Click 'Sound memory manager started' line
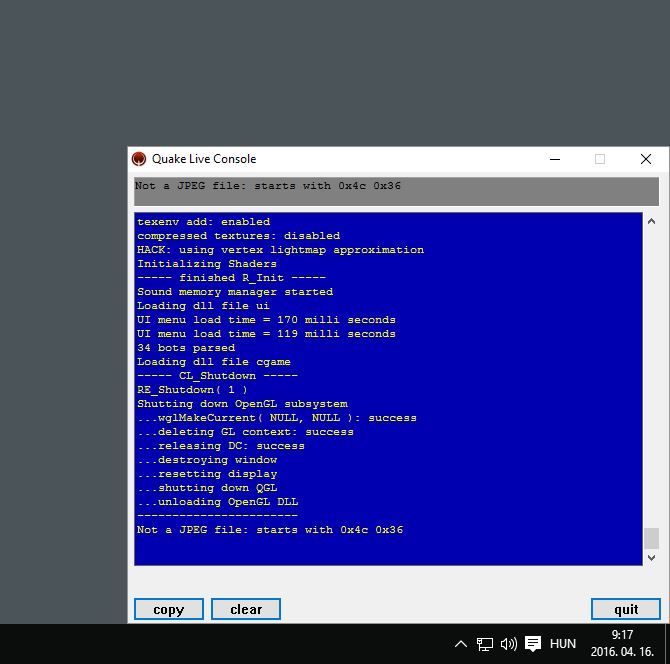 pos(235,292)
